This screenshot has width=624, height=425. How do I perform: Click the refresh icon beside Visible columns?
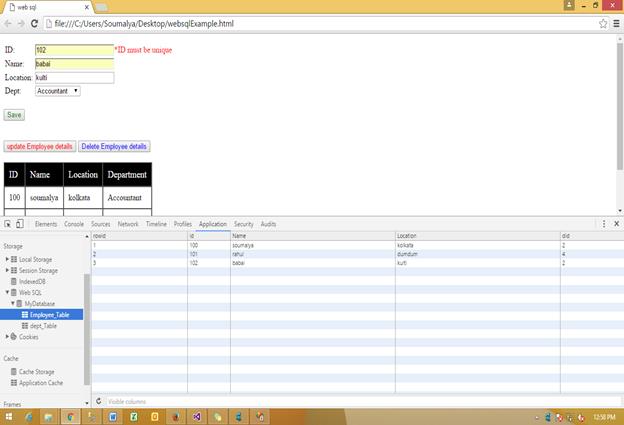coord(98,401)
